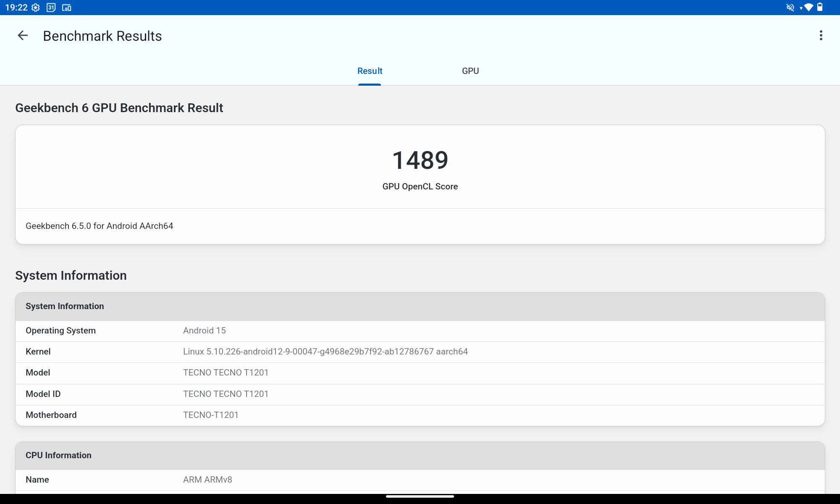Tap the 1489 score value
The width and height of the screenshot is (840, 504).
(x=420, y=160)
